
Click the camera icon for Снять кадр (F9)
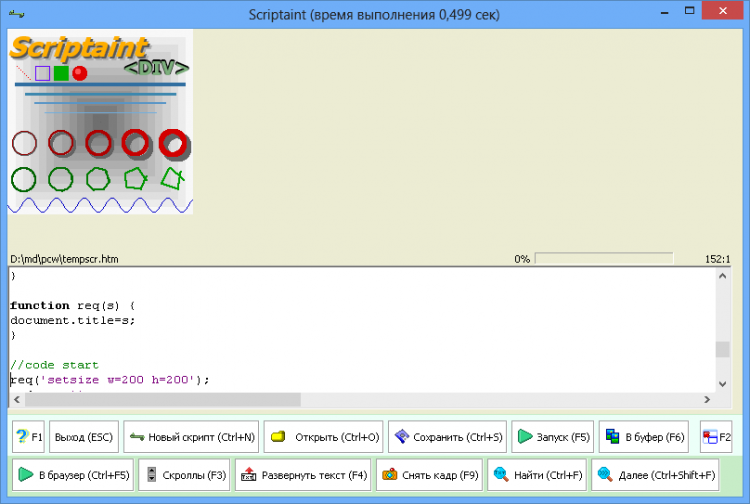pos(389,474)
